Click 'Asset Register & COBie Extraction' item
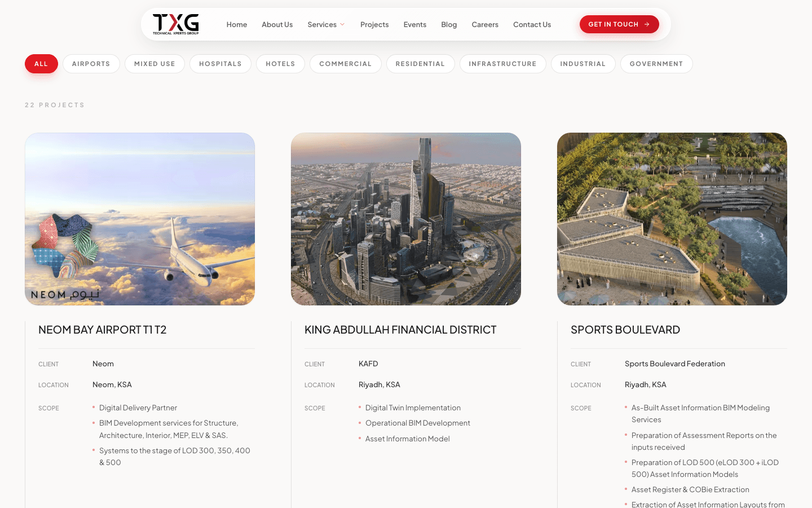 [x=690, y=489]
